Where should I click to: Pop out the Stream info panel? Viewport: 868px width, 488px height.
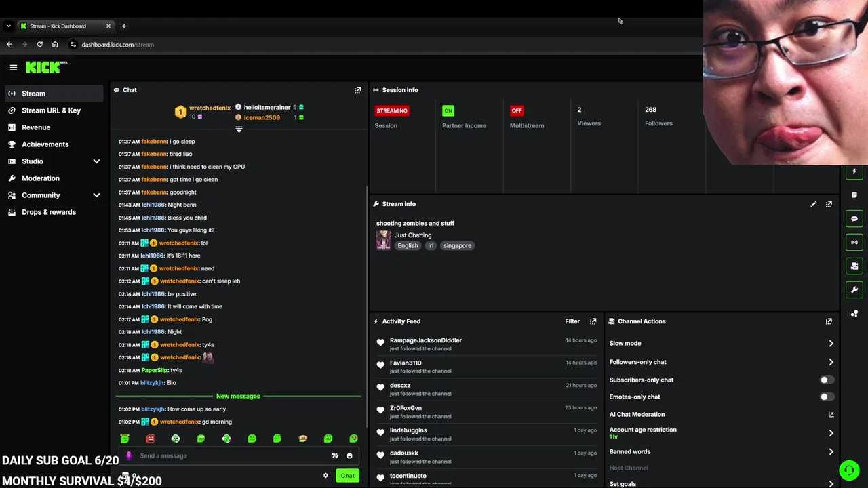(x=829, y=204)
